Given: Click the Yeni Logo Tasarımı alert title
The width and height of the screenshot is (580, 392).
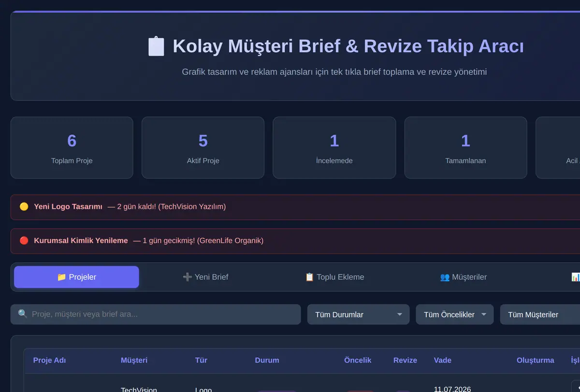Looking at the screenshot, I should click(68, 206).
